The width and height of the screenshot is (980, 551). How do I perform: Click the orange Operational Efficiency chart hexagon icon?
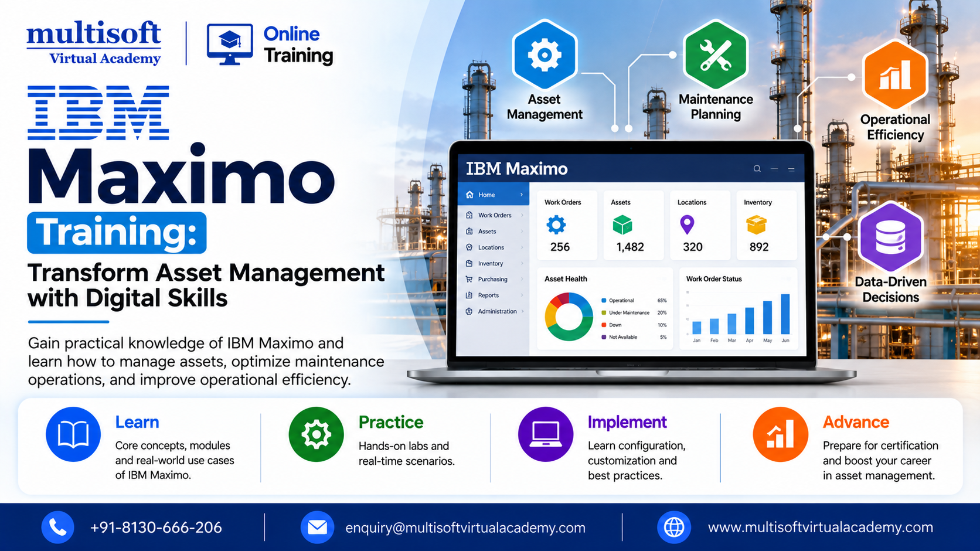coord(894,75)
